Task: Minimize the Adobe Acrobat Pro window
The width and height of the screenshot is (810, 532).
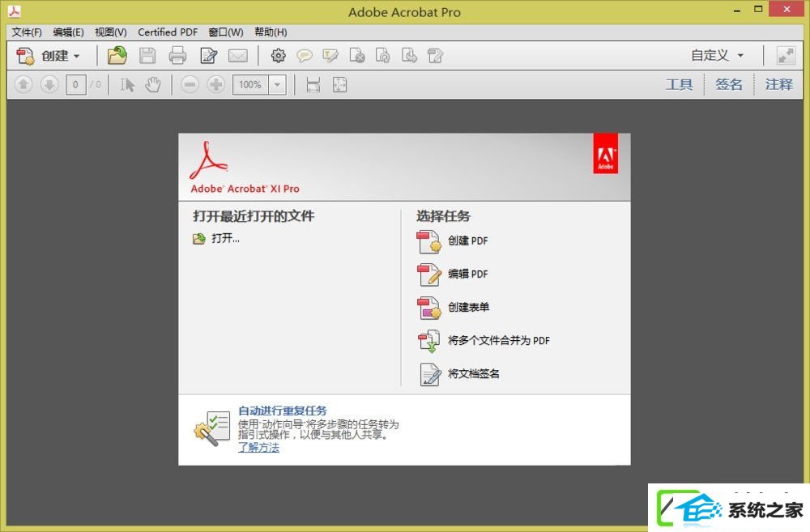Action: 737,11
